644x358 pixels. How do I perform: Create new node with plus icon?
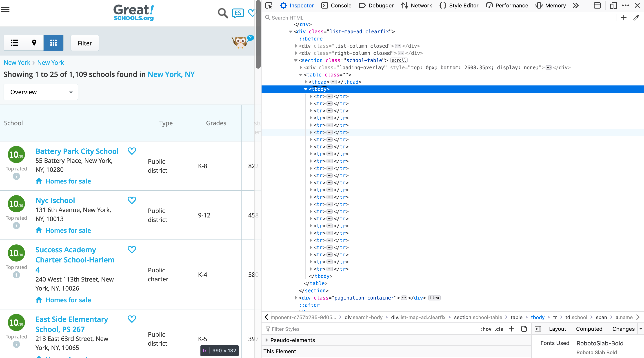pos(624,18)
